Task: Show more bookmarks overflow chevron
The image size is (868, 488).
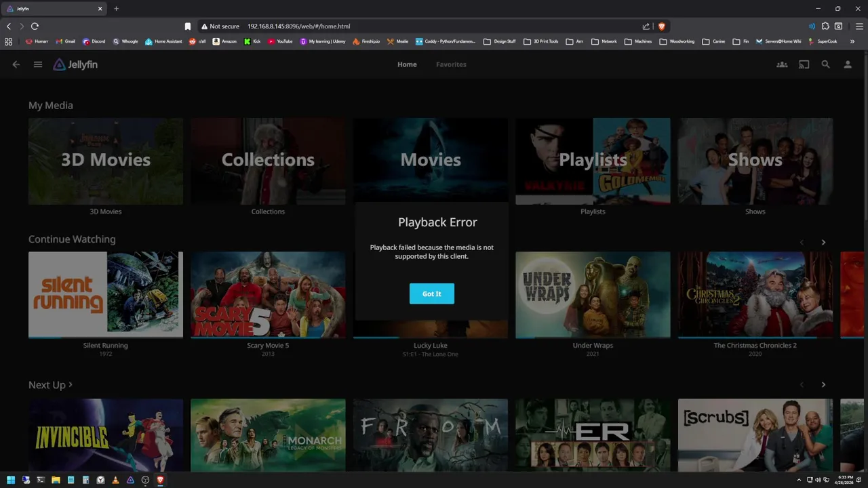Action: coord(852,41)
